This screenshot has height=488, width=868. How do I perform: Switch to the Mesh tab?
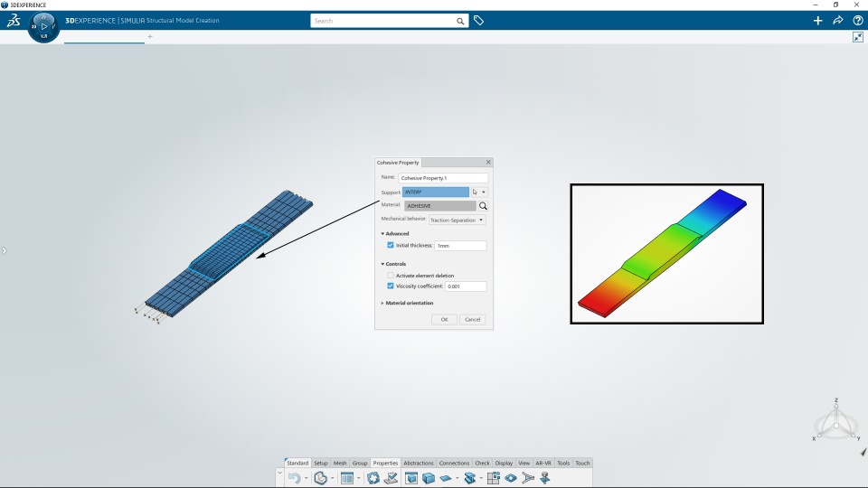(x=340, y=463)
